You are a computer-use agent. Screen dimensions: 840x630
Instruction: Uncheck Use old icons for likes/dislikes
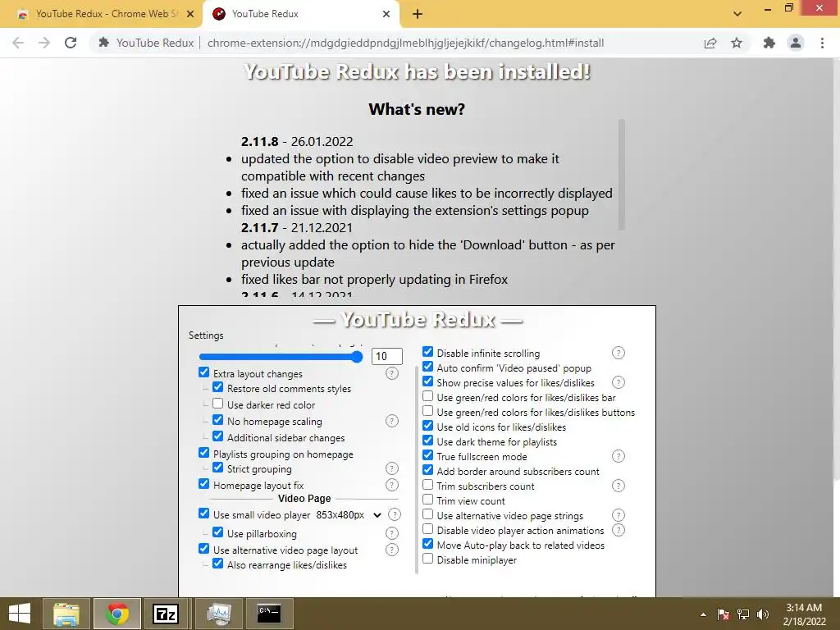coord(427,426)
